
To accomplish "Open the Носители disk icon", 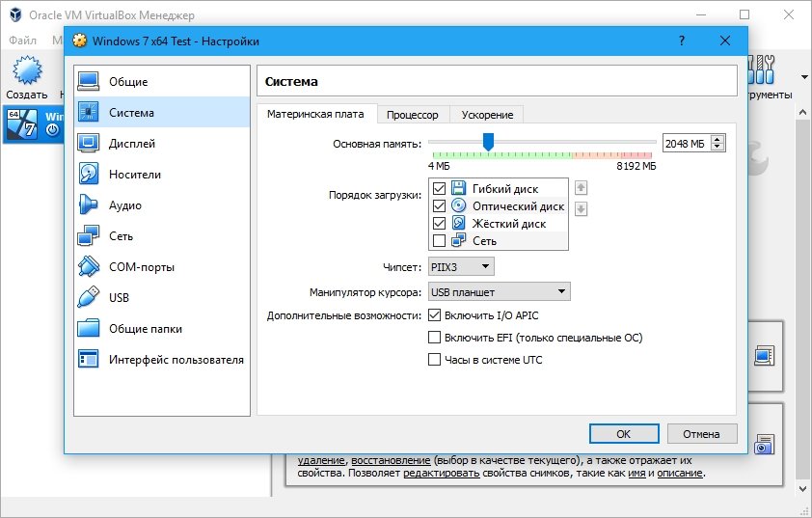I will [89, 175].
